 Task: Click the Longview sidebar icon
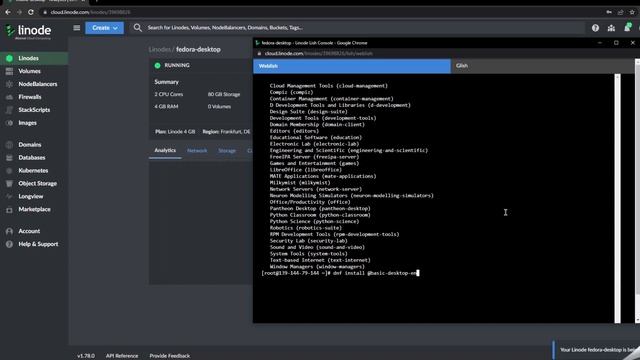(x=9, y=196)
